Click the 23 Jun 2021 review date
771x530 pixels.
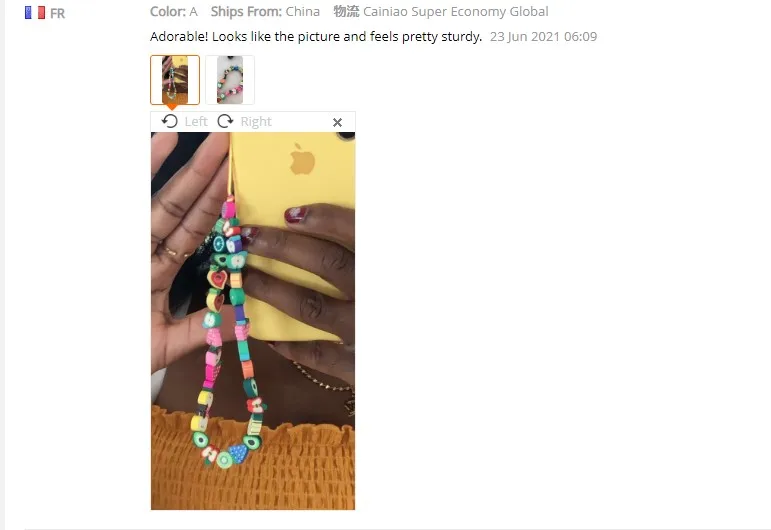543,36
